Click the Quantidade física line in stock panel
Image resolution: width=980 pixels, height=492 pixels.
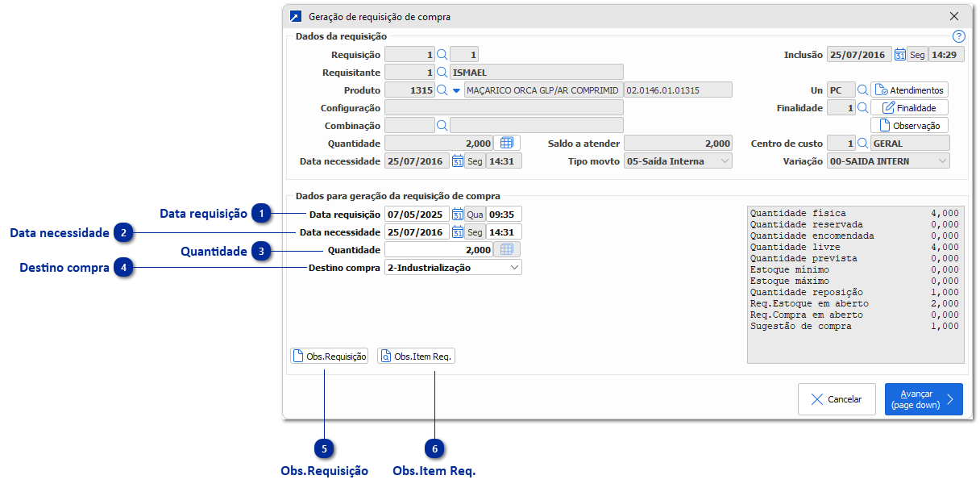pyautogui.click(x=854, y=213)
